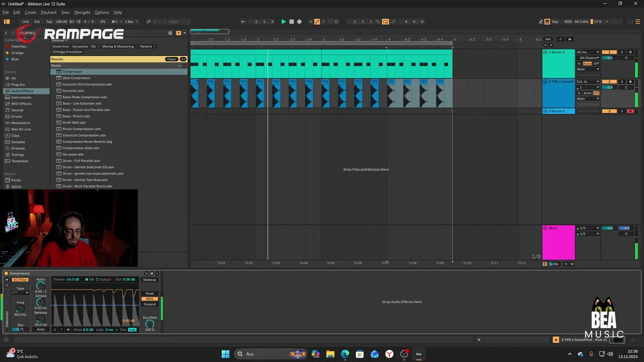The image size is (644, 362).
Task: Open the Drums browser category
Action: pyautogui.click(x=17, y=116)
